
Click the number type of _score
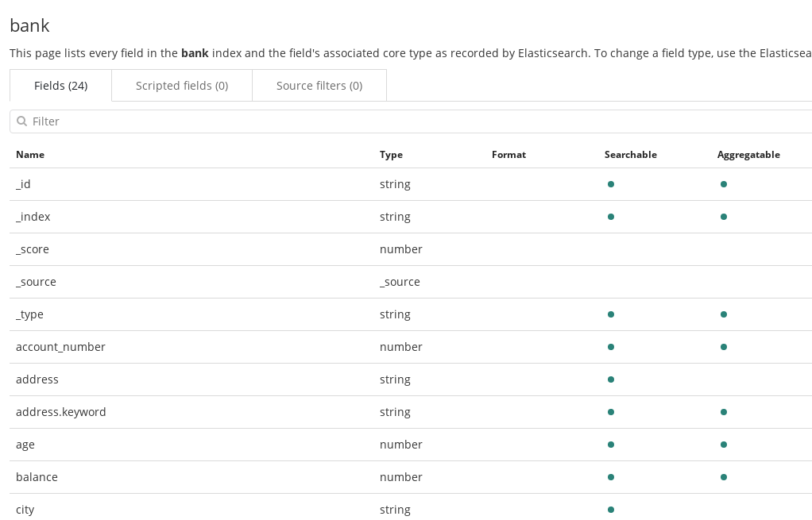coord(400,249)
